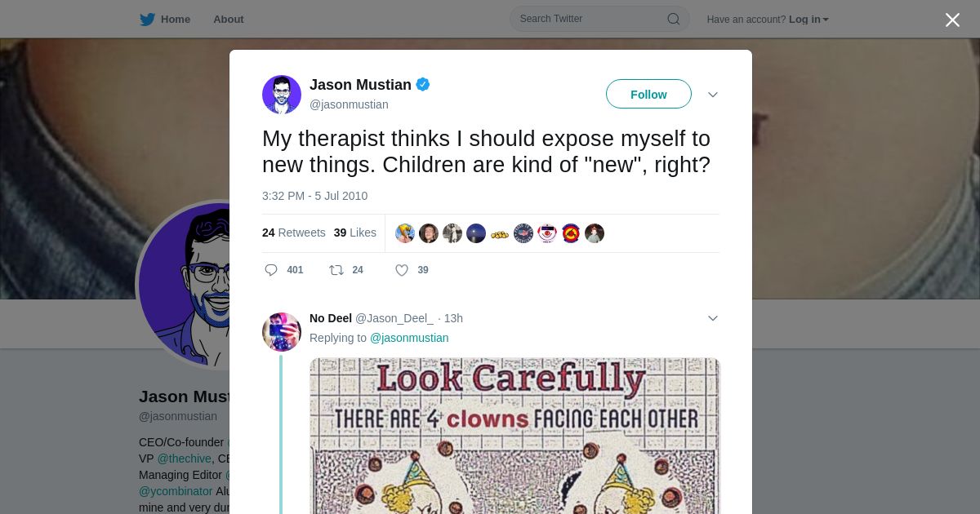Click the Twitter bird logo icon
980x514 pixels.
[x=147, y=20]
